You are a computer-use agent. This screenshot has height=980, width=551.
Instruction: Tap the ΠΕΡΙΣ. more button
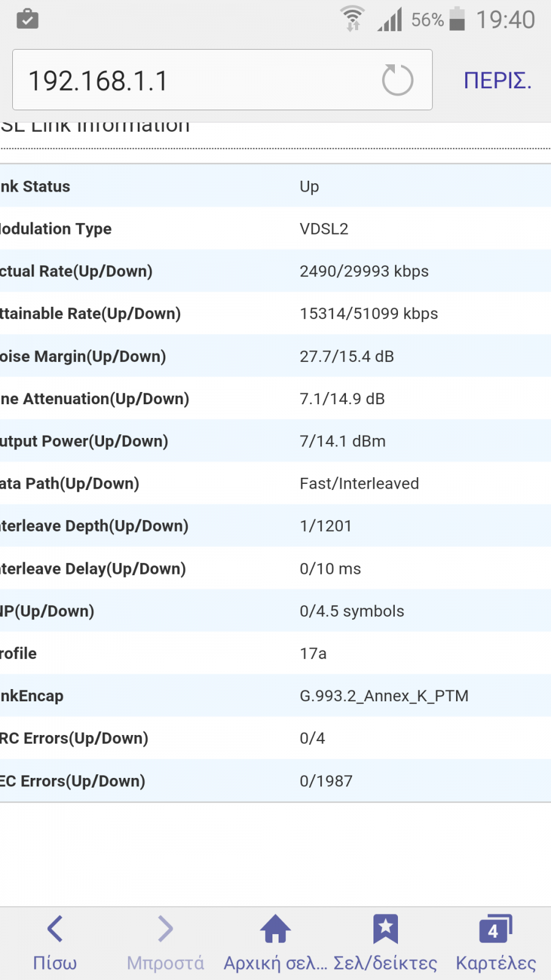(x=498, y=80)
